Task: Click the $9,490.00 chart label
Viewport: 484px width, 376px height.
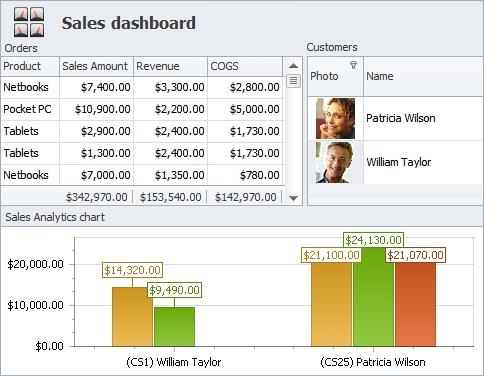Action: pos(174,290)
